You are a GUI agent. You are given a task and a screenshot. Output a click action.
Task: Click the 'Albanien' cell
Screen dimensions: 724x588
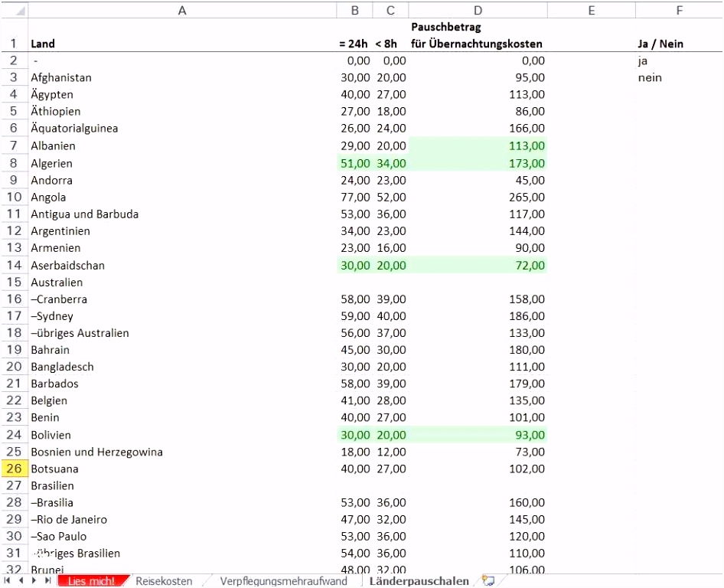click(x=182, y=145)
